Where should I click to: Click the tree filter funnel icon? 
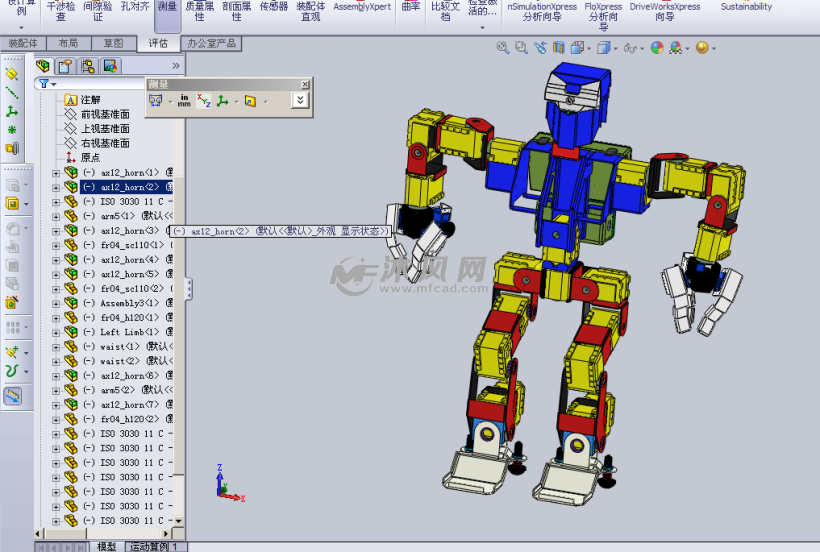[x=44, y=84]
